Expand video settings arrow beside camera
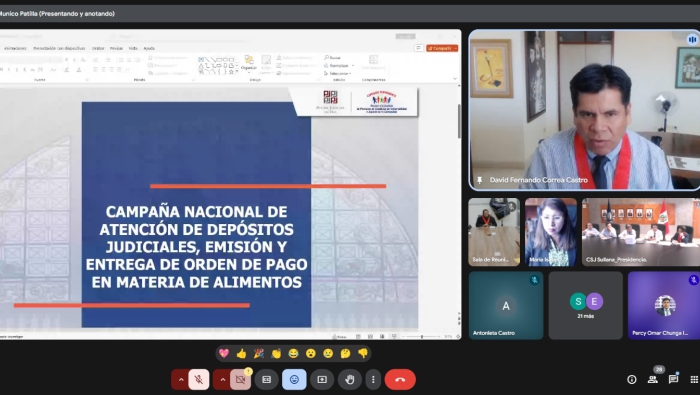The height and width of the screenshot is (395, 700). pyautogui.click(x=222, y=379)
